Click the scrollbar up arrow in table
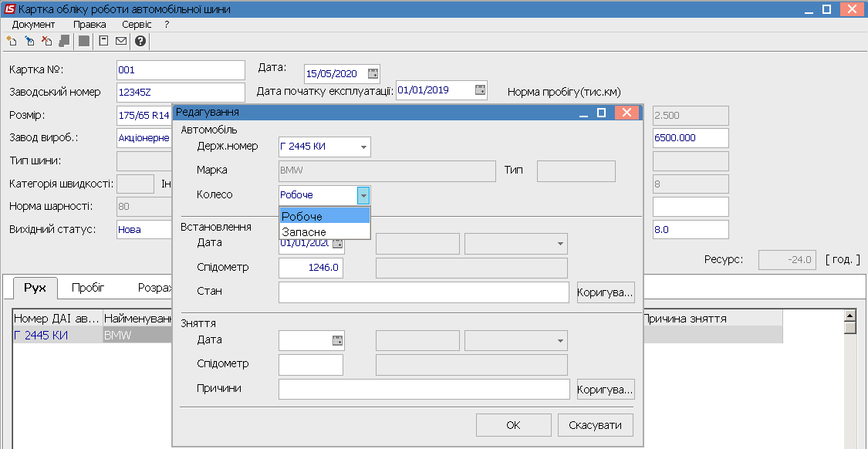868x449 pixels. click(x=849, y=315)
